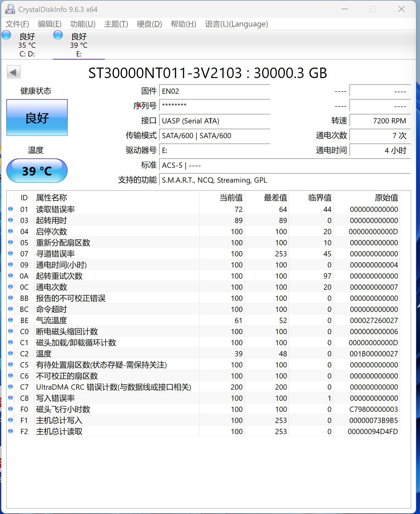Click status dot of 命令超时 row
420x514 pixels.
[x=10, y=309]
